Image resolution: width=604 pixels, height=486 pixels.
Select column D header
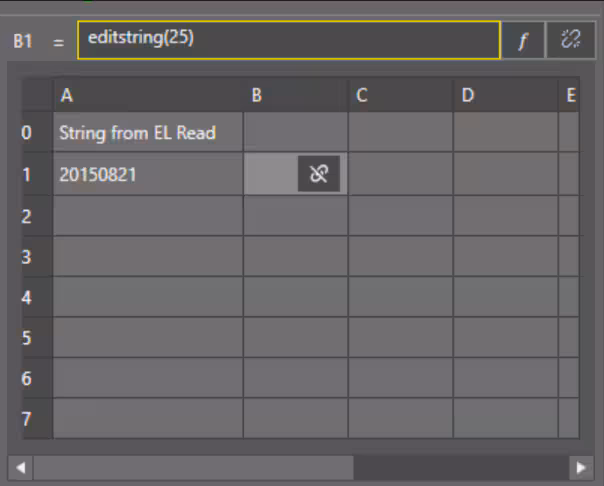coord(505,95)
